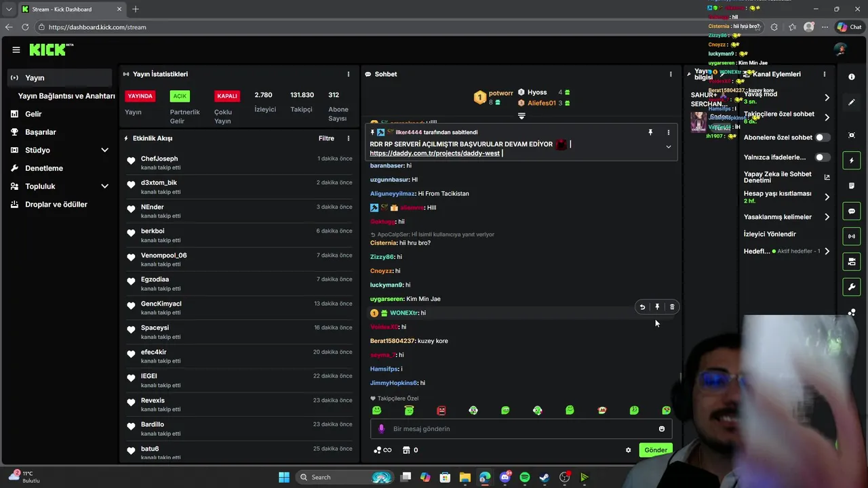Image resolution: width=868 pixels, height=488 pixels.
Task: Open the info icon in right sidebar
Action: [852, 77]
